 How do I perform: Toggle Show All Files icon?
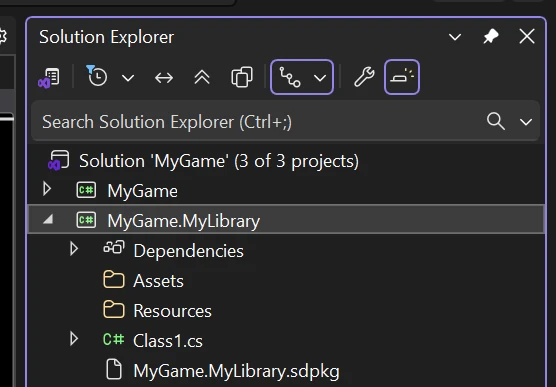coord(242,77)
